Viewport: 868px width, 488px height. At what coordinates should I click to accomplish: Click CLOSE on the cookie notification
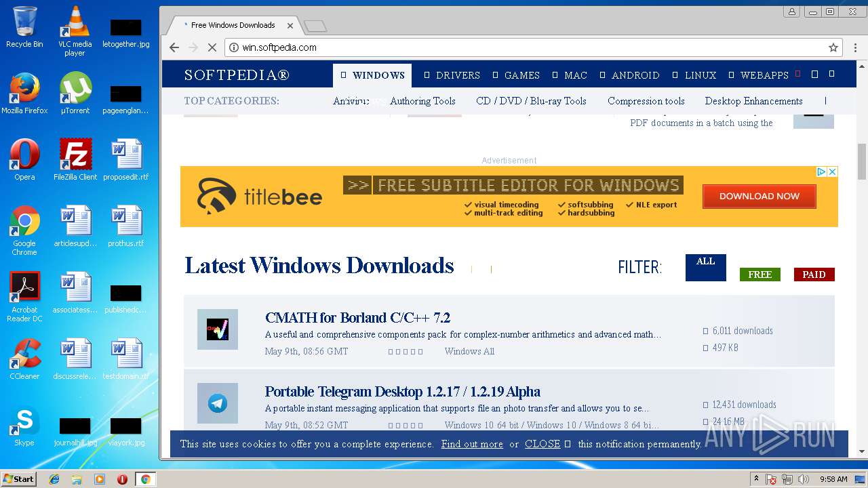pyautogui.click(x=542, y=444)
